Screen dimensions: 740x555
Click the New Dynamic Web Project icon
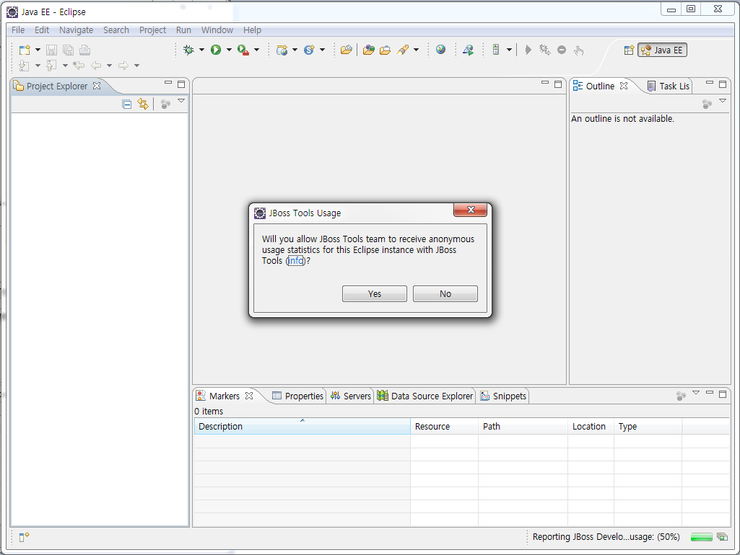282,50
